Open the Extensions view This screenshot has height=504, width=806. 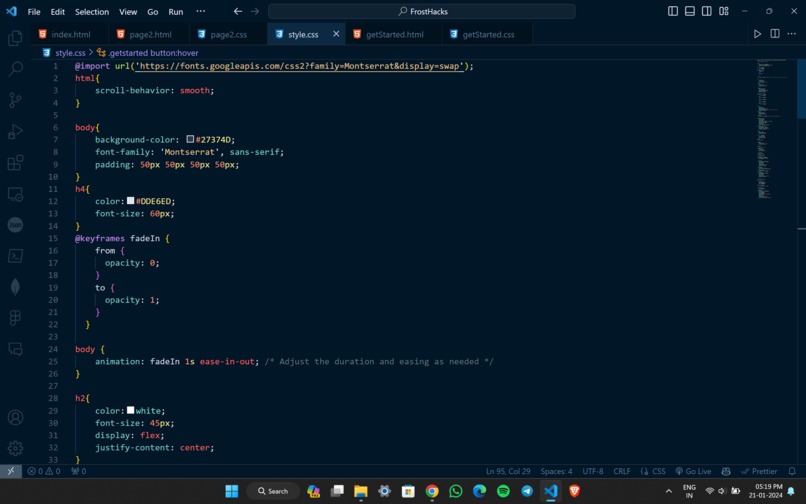[x=15, y=163]
